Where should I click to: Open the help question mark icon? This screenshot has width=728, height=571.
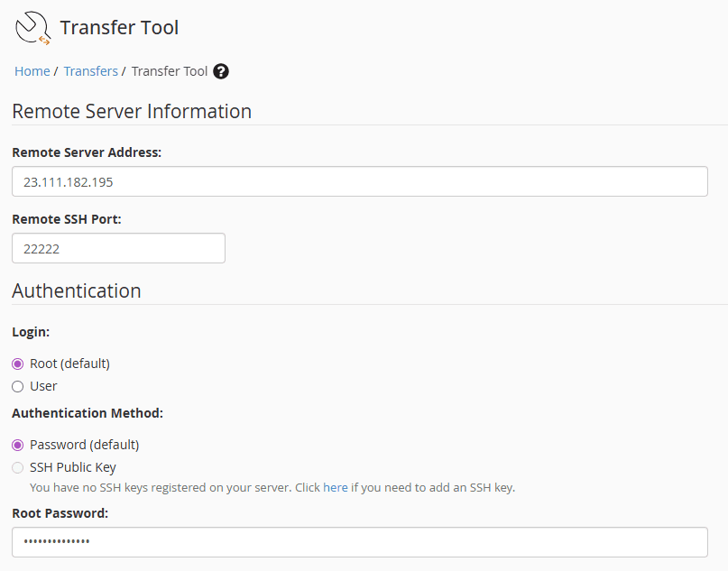220,71
